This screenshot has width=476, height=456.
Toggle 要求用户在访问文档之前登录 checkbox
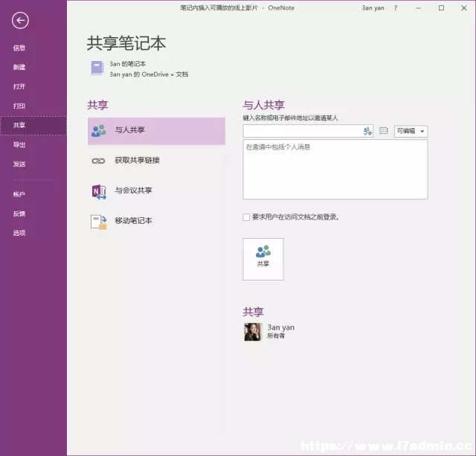246,217
